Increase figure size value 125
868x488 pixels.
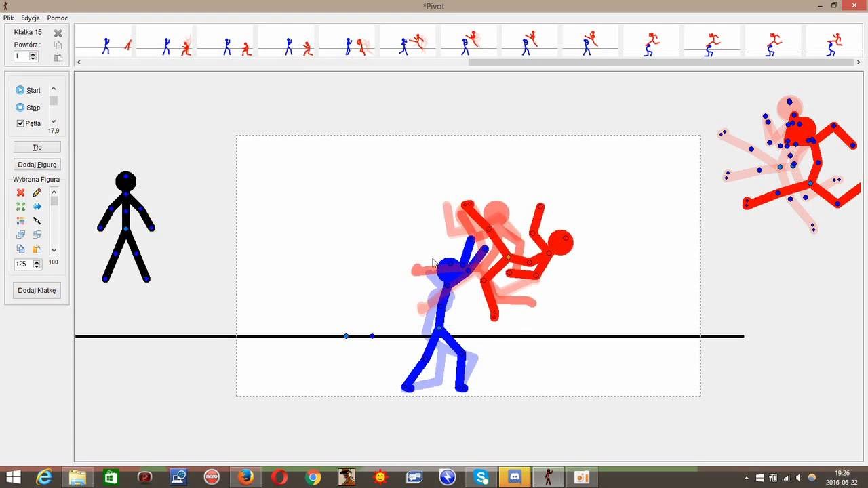(x=37, y=262)
